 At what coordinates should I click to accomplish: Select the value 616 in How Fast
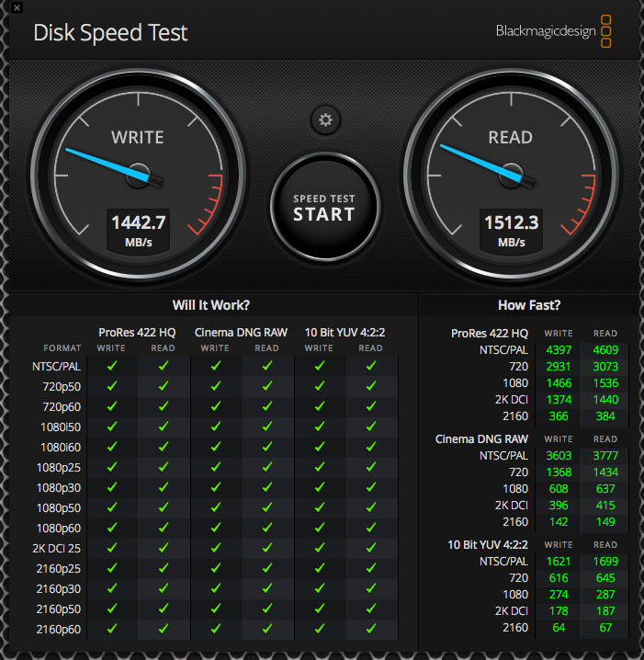559,577
